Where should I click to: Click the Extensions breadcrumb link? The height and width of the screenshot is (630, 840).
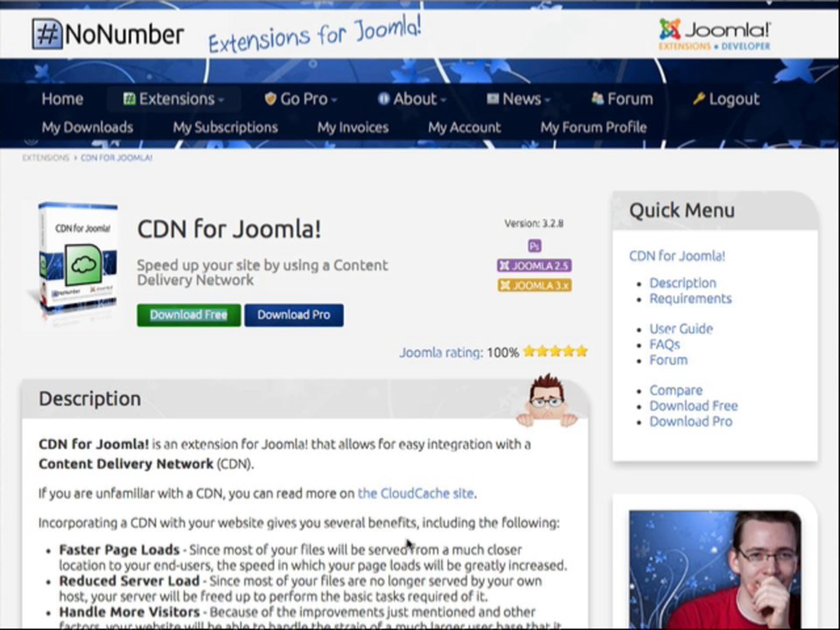[x=45, y=157]
